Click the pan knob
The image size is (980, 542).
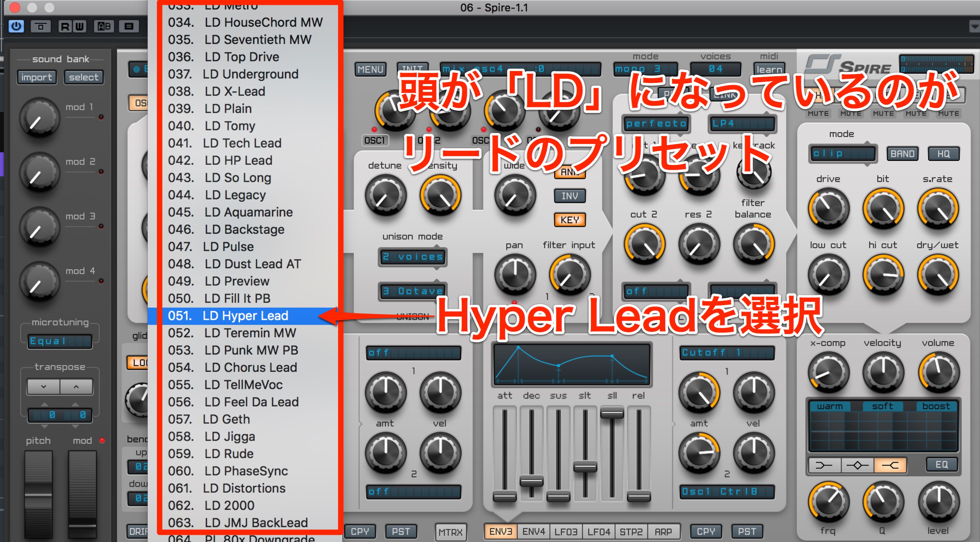point(515,274)
